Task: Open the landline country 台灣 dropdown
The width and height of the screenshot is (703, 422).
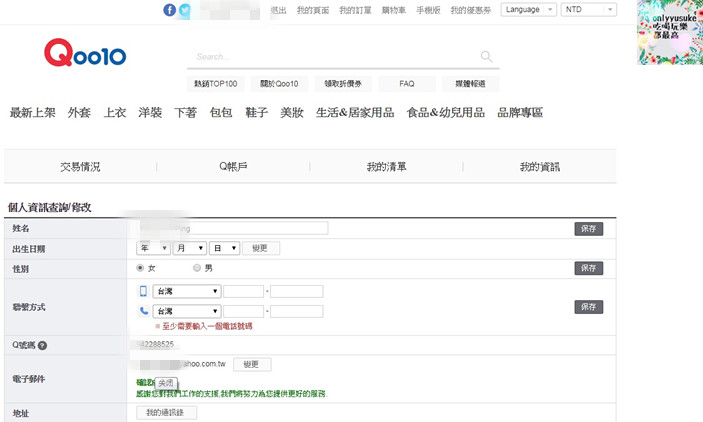Action: pos(187,311)
